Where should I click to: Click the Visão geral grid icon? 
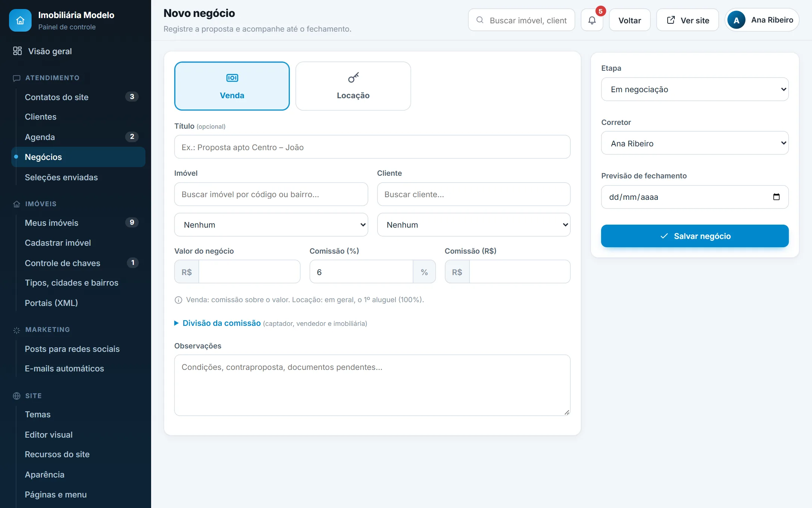(x=17, y=51)
